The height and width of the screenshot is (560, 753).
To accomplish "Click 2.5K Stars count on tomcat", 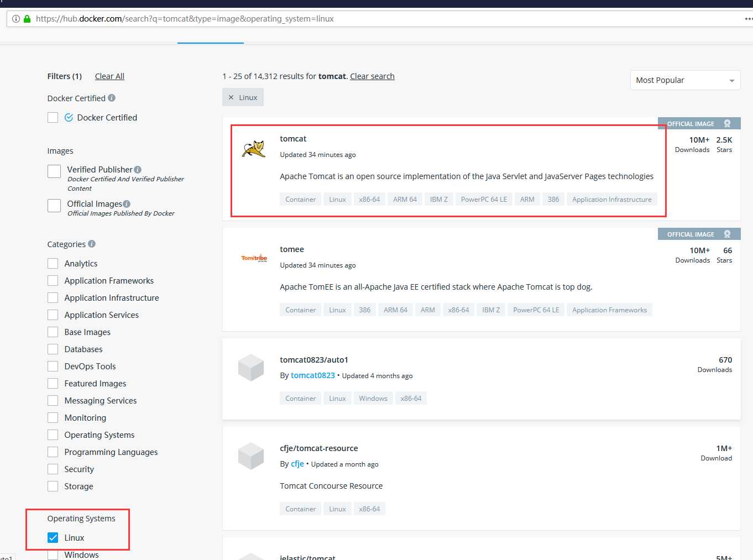I will point(724,144).
